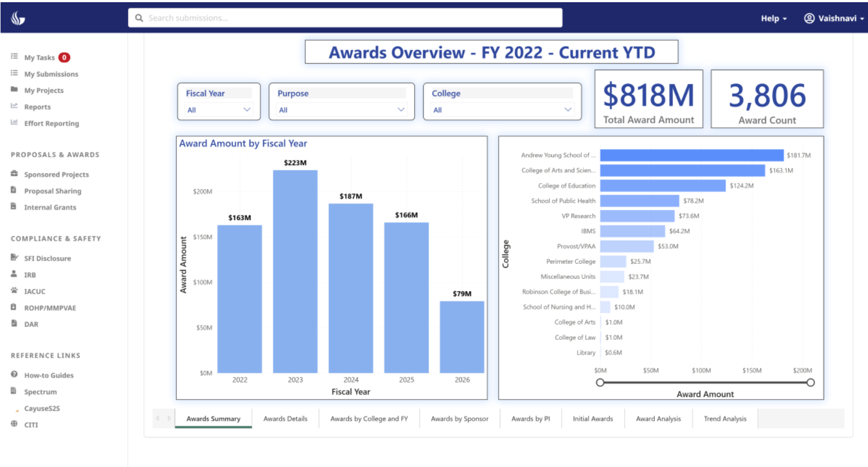
Task: Click the My Projects folder icon
Action: pyautogui.click(x=14, y=90)
